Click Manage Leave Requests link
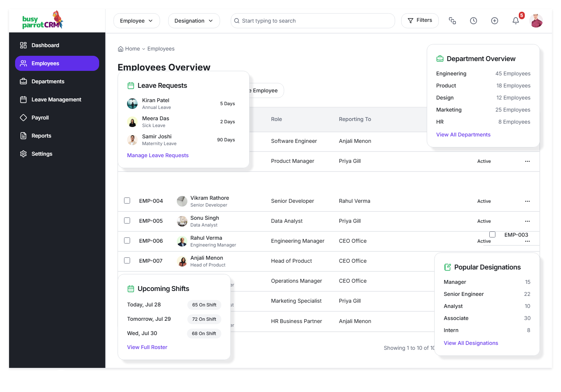Screen dimensions: 561x392 tap(158, 155)
